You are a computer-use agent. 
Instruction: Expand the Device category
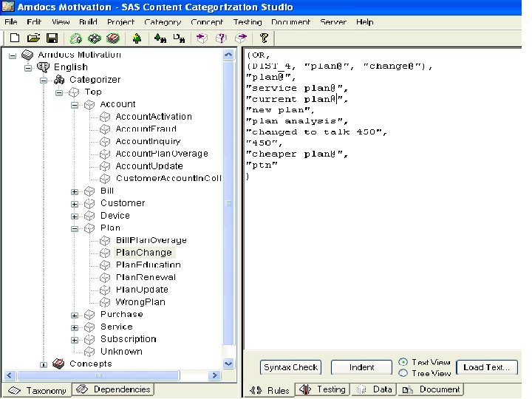tap(75, 216)
